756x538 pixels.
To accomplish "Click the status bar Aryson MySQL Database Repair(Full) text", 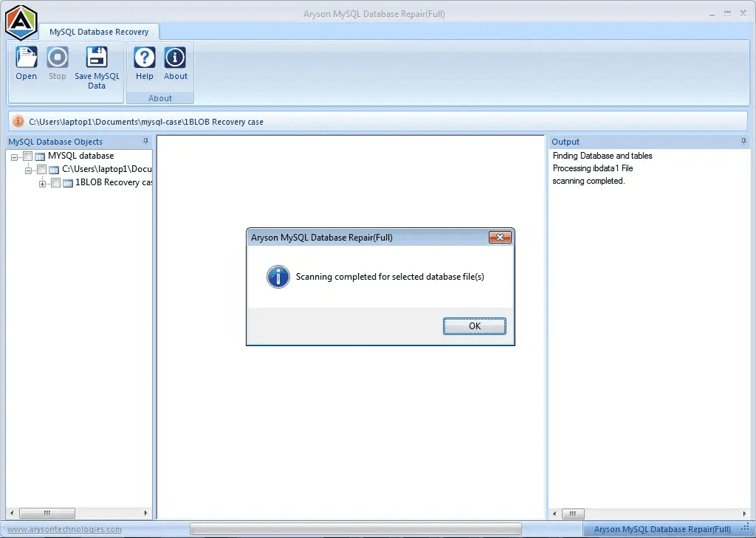I will (662, 529).
